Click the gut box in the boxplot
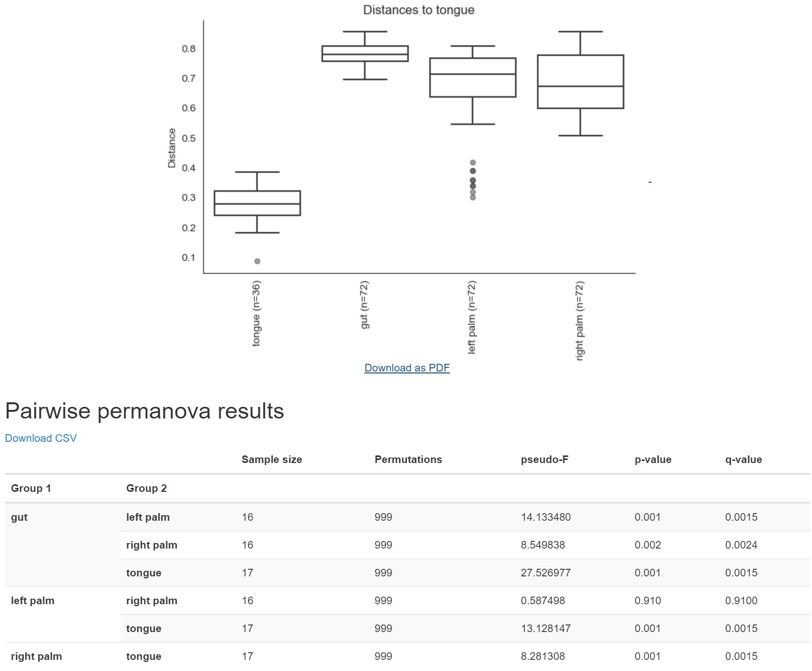 365,54
